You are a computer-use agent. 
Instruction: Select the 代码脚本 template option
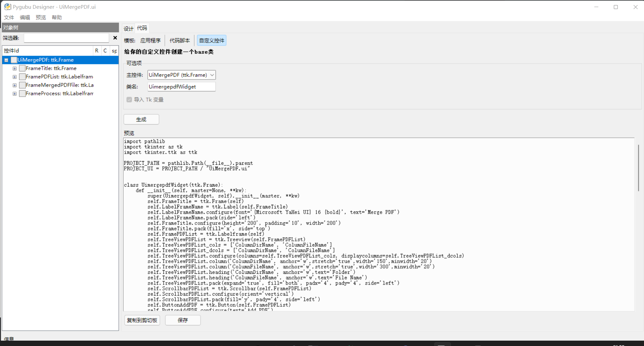180,40
